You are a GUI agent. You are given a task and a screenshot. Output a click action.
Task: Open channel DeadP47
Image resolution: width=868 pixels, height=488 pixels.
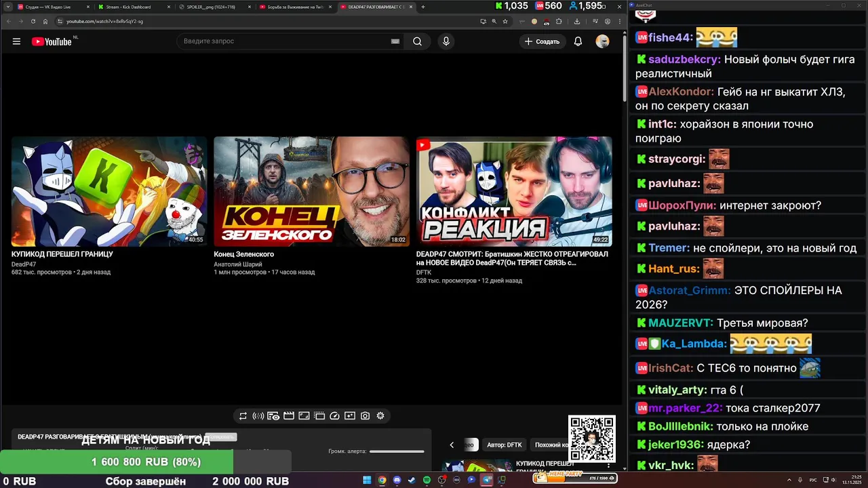point(24,264)
